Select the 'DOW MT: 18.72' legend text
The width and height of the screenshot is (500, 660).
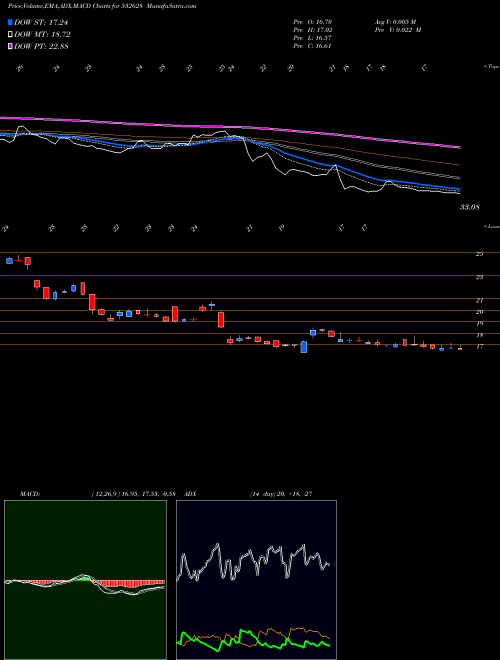tap(42, 35)
